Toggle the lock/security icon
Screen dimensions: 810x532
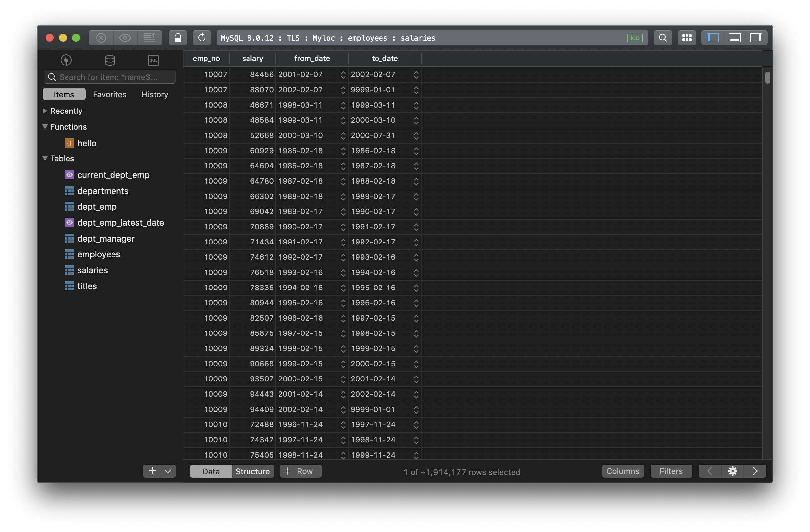click(x=176, y=37)
